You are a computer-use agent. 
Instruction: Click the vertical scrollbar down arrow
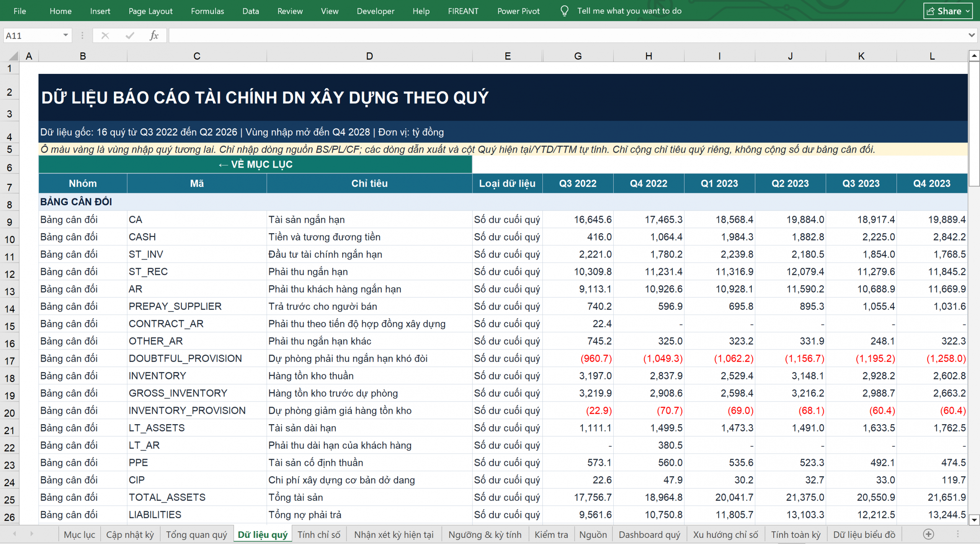(x=974, y=520)
